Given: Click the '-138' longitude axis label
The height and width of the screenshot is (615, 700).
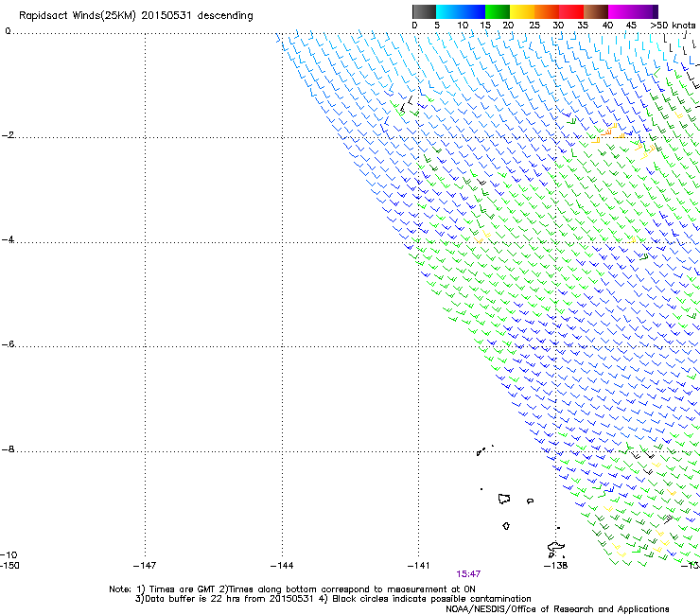Looking at the screenshot, I should (x=556, y=566).
